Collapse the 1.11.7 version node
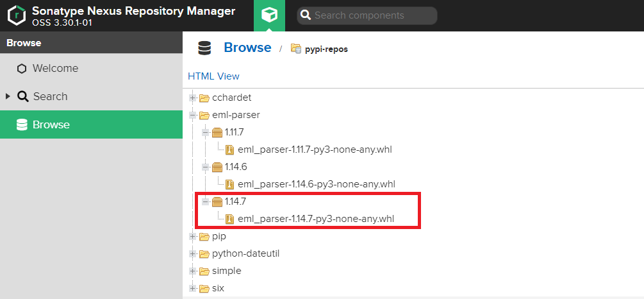The width and height of the screenshot is (644, 299). point(206,132)
